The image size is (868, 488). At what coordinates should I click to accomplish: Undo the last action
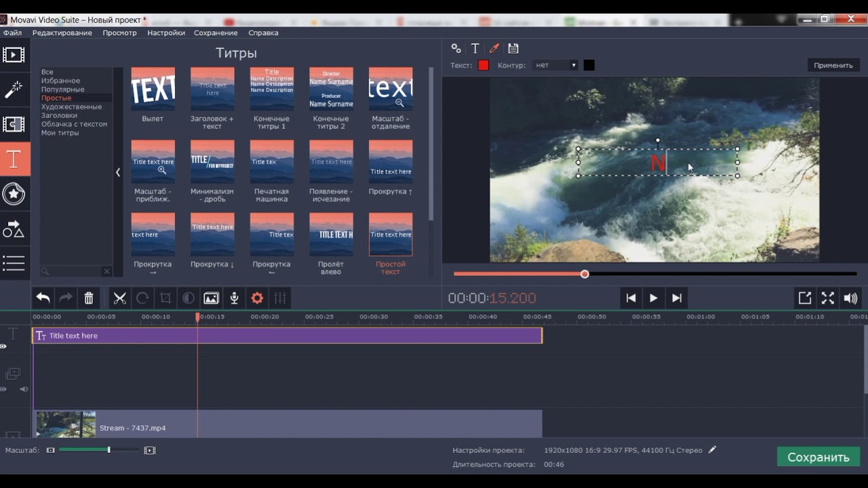pos(43,298)
